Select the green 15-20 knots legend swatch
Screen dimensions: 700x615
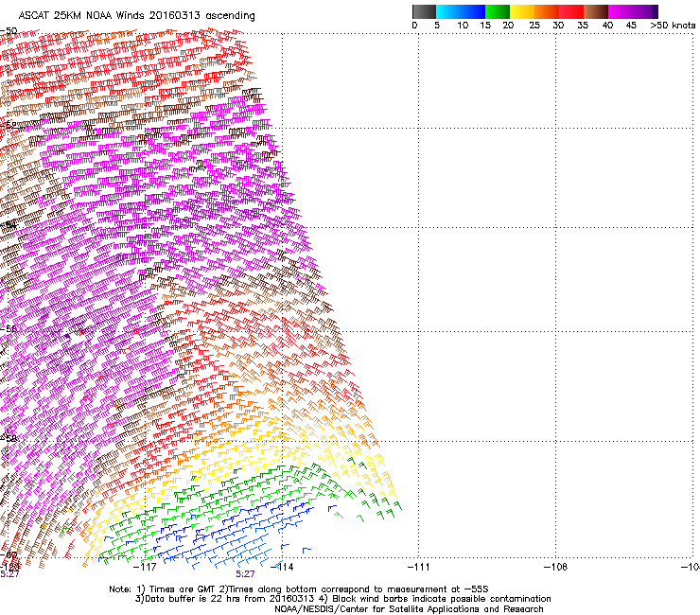coord(498,11)
